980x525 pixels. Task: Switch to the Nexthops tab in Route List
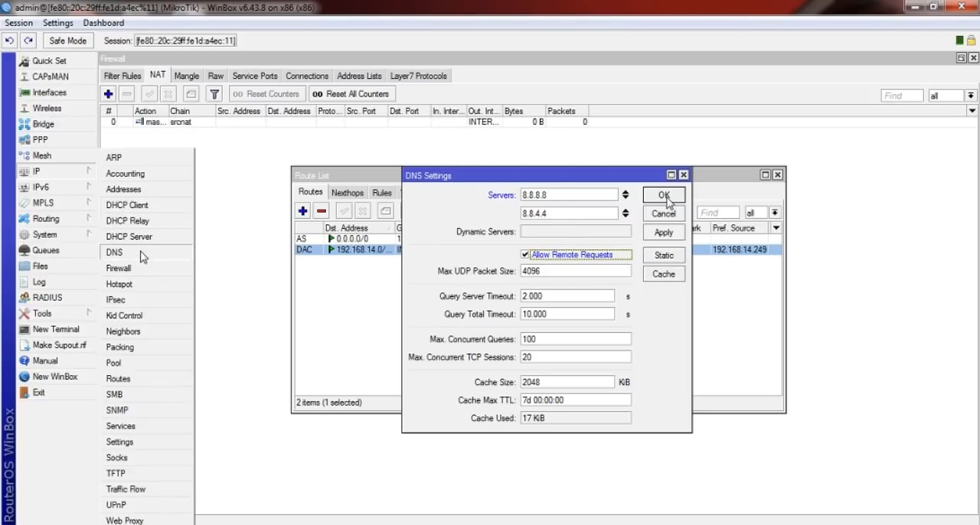tap(347, 192)
